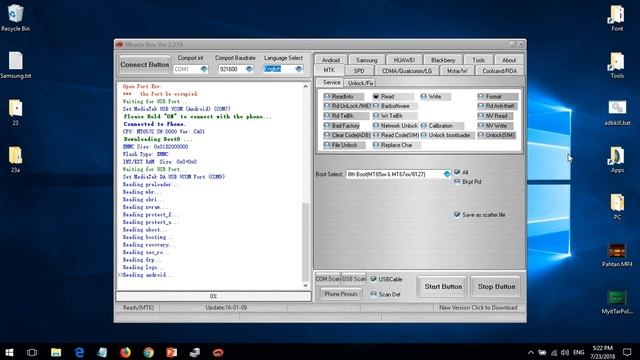Viewport: 640px width, 360px height.
Task: Launch adbkill.bat desktop file
Action: pos(617,113)
